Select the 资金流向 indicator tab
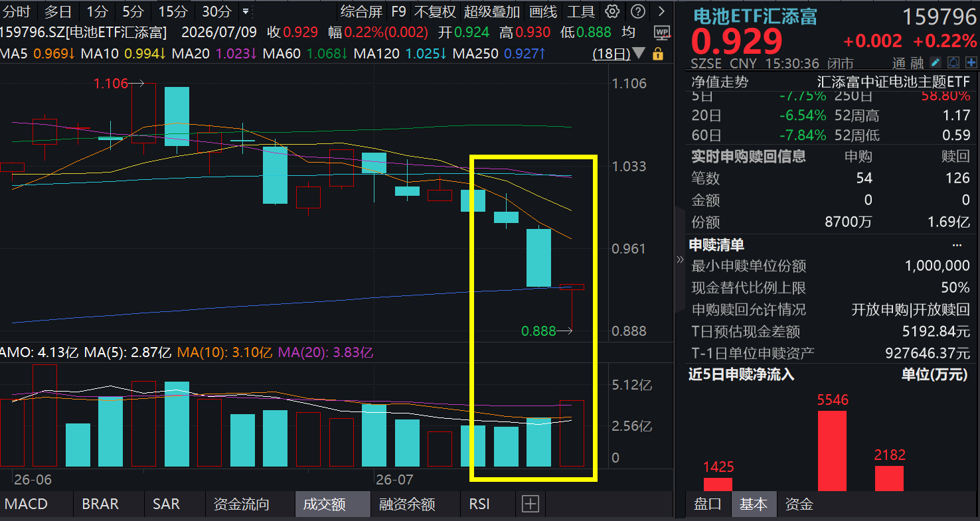The width and height of the screenshot is (980, 521). click(x=242, y=504)
